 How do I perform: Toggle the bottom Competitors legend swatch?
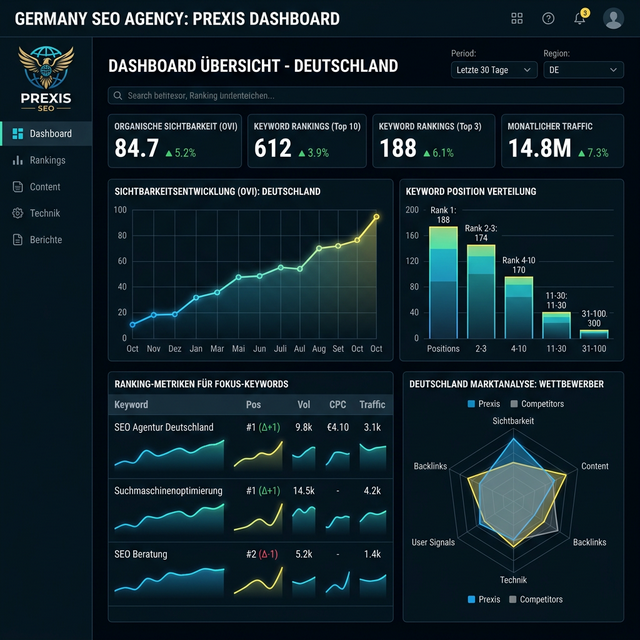click(x=513, y=599)
